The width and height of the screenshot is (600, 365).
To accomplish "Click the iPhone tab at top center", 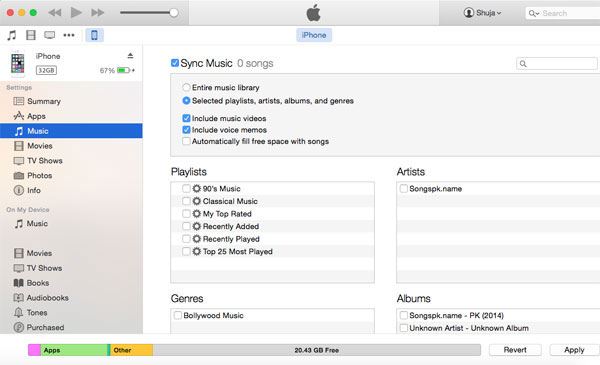I will coord(314,35).
